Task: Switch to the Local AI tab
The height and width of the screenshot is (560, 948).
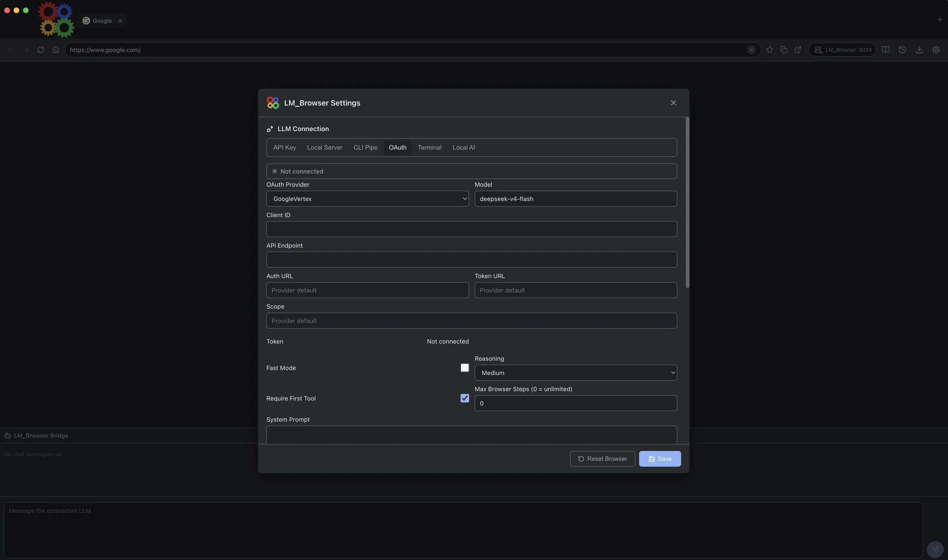Action: click(464, 148)
